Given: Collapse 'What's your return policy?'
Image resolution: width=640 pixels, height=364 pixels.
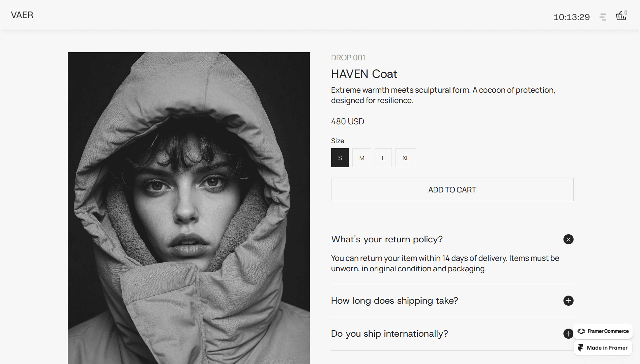Looking at the screenshot, I should pos(387,239).
